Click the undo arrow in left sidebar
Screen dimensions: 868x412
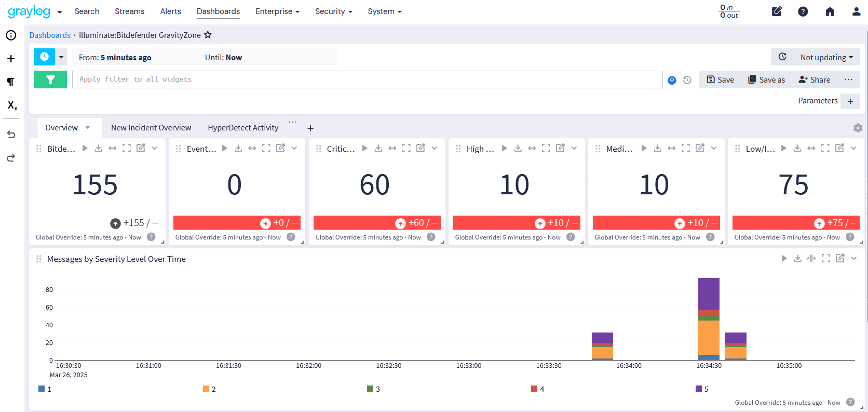pyautogui.click(x=11, y=135)
